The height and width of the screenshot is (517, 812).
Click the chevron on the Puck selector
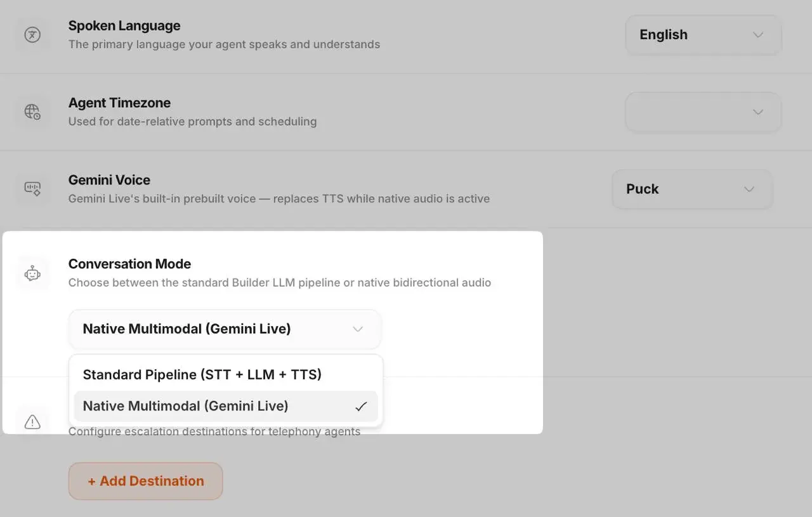pyautogui.click(x=749, y=189)
